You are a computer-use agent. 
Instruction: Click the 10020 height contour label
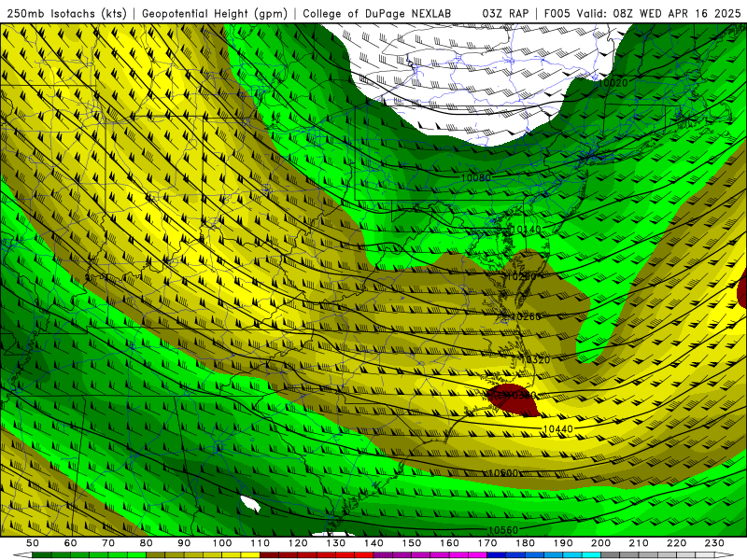point(613,83)
